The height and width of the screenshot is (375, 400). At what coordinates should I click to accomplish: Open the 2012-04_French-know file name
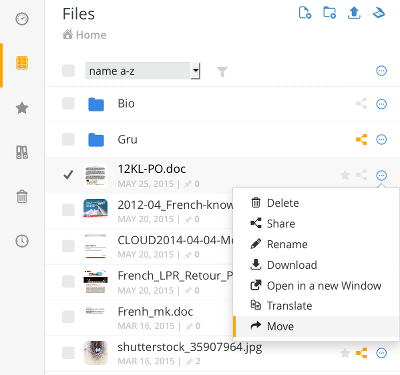[175, 205]
